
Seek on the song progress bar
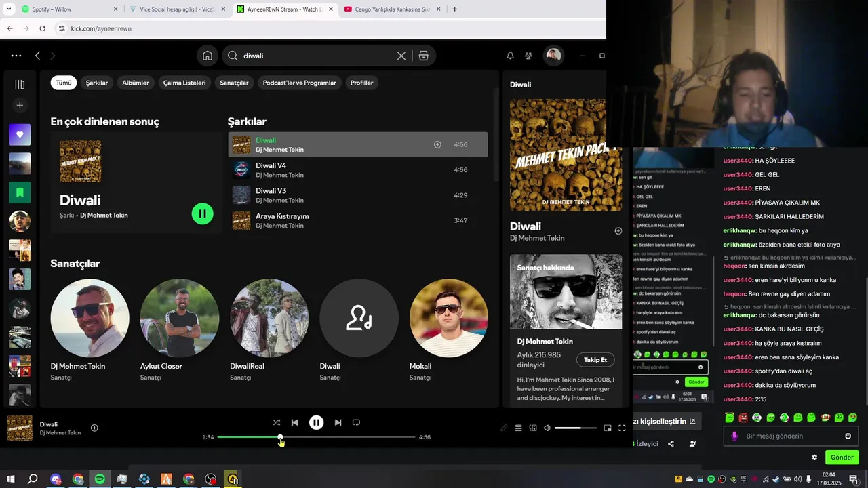click(316, 437)
